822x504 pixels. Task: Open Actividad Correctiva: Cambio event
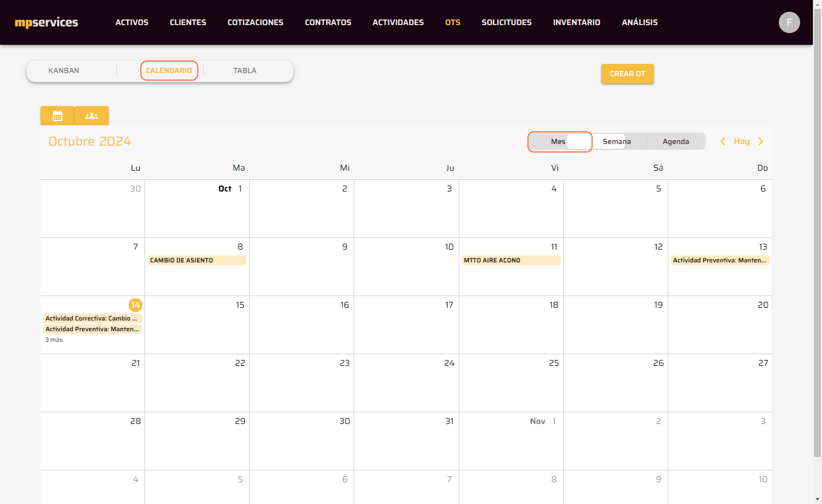click(x=92, y=318)
